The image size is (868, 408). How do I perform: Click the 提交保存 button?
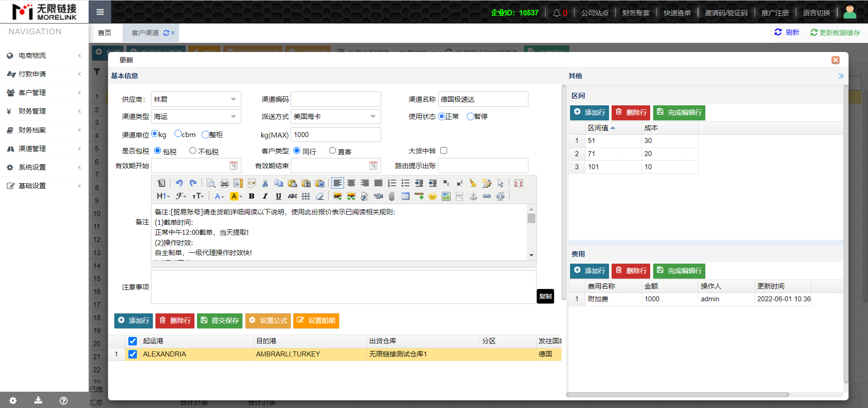[x=220, y=321]
